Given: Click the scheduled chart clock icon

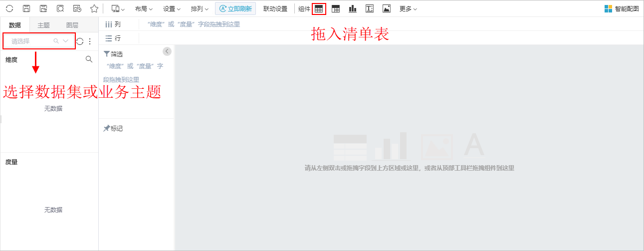Looking at the screenshot, I should [x=77, y=8].
